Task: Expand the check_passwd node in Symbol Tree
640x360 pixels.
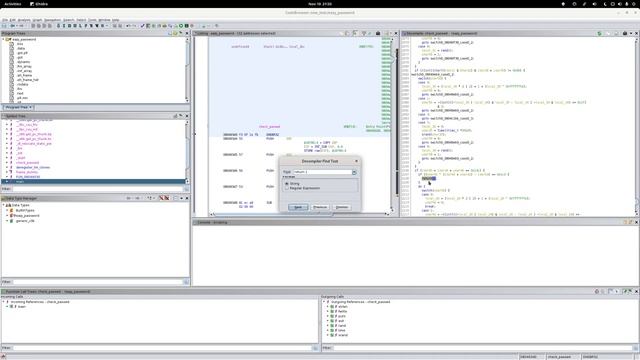Action: (7, 162)
